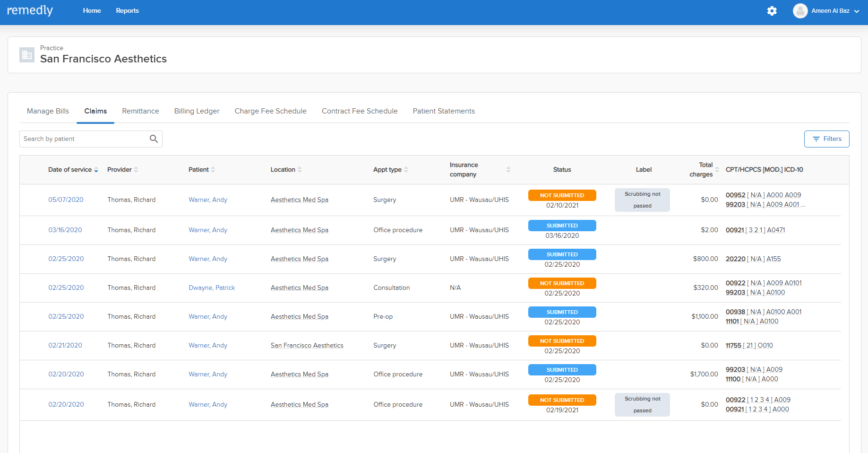Click the Pre-op appointment type cell
The image size is (868, 453).
(383, 317)
